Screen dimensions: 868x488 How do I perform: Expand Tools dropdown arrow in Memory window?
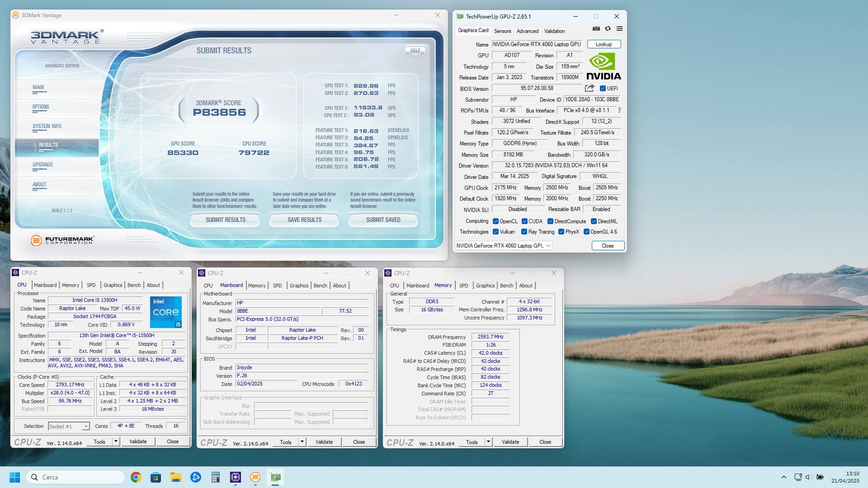click(x=488, y=442)
